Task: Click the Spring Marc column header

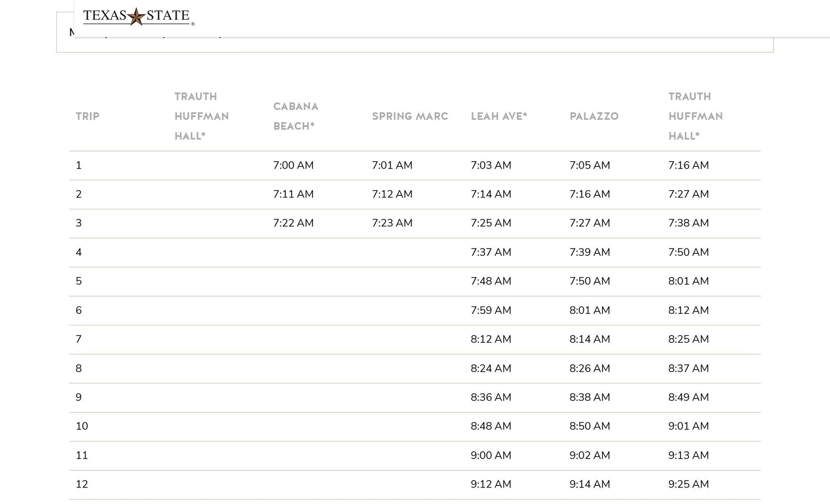Action: [x=410, y=116]
